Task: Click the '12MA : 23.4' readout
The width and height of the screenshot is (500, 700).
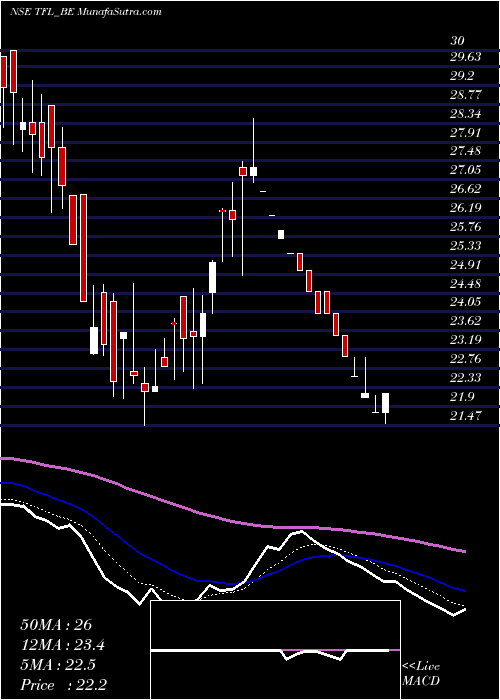Action: point(63,645)
